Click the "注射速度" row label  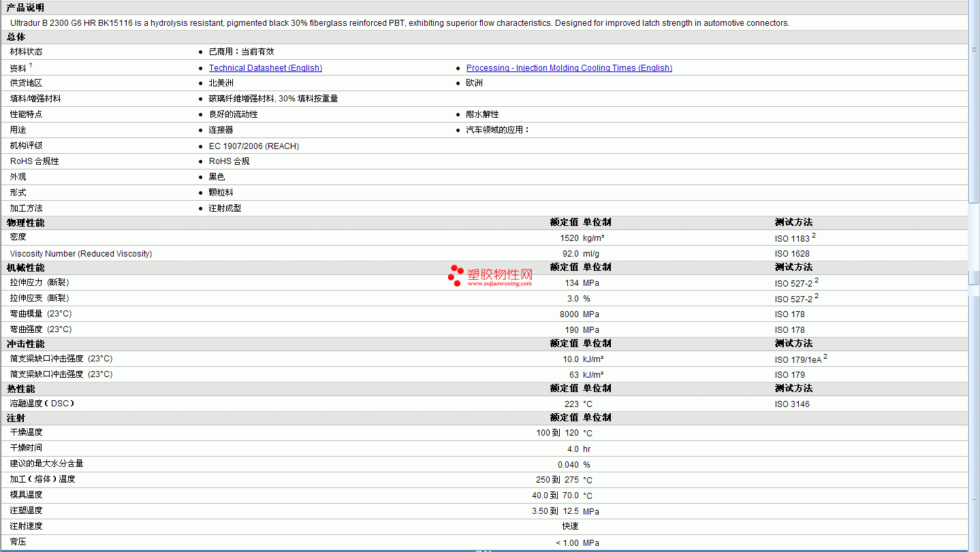[x=26, y=526]
